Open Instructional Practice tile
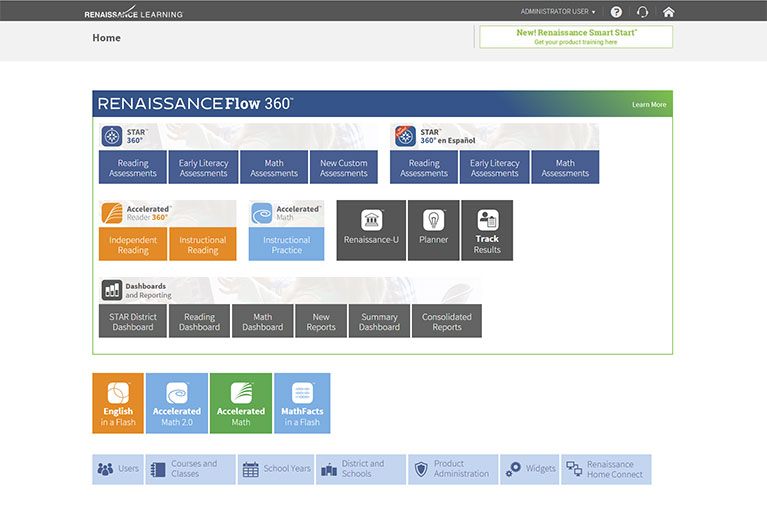The width and height of the screenshot is (767, 511). click(x=286, y=244)
